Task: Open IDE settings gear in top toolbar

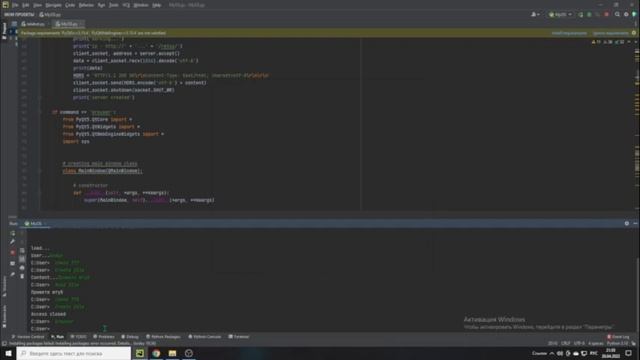Action: [x=626, y=14]
